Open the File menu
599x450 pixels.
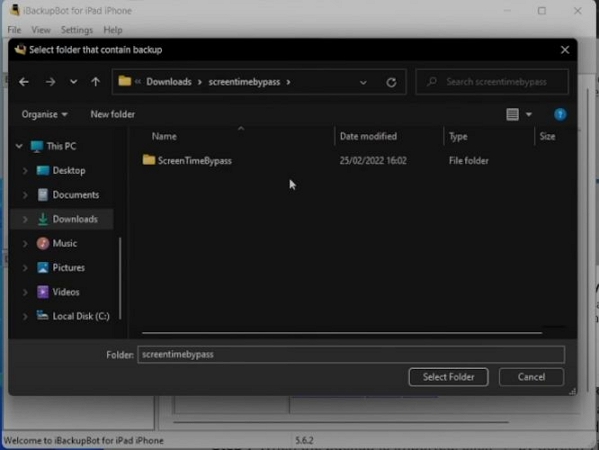(14, 30)
